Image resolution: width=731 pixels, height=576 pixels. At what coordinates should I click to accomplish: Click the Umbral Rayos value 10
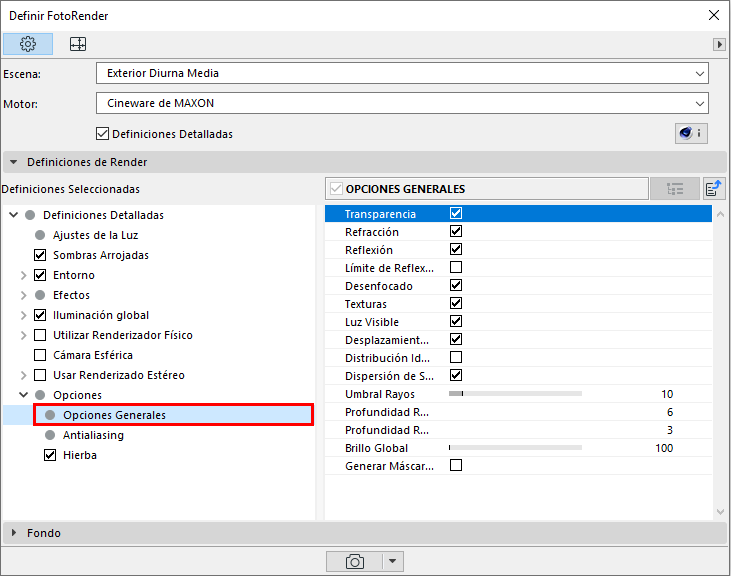click(667, 394)
